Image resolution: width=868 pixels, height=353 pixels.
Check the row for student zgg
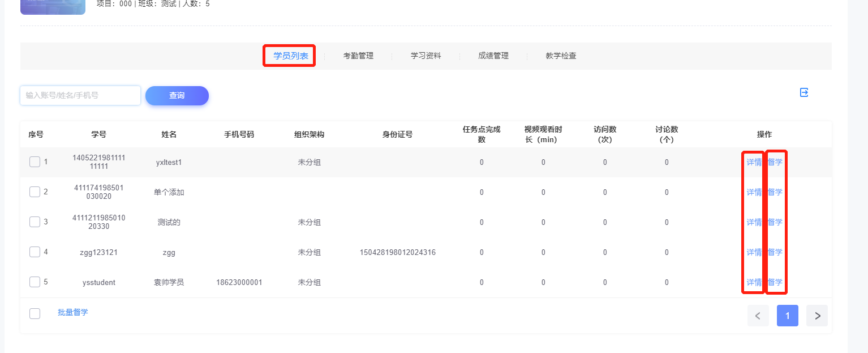(x=35, y=252)
